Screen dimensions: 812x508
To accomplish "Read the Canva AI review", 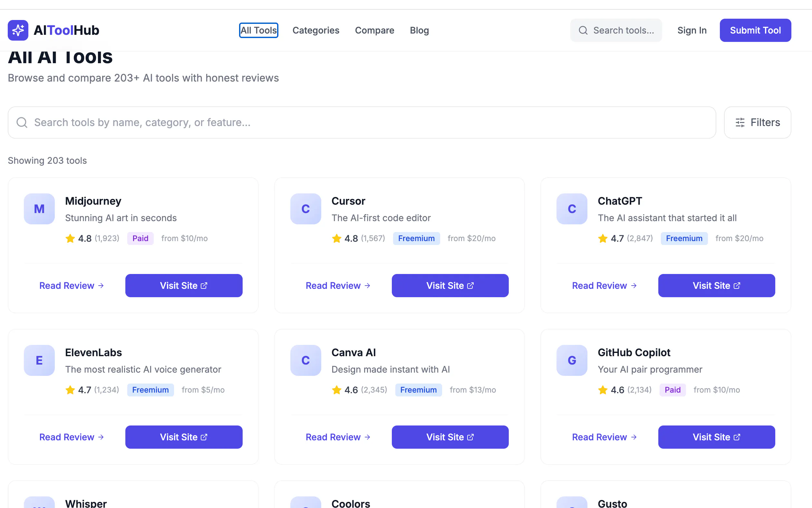I will [x=338, y=437].
